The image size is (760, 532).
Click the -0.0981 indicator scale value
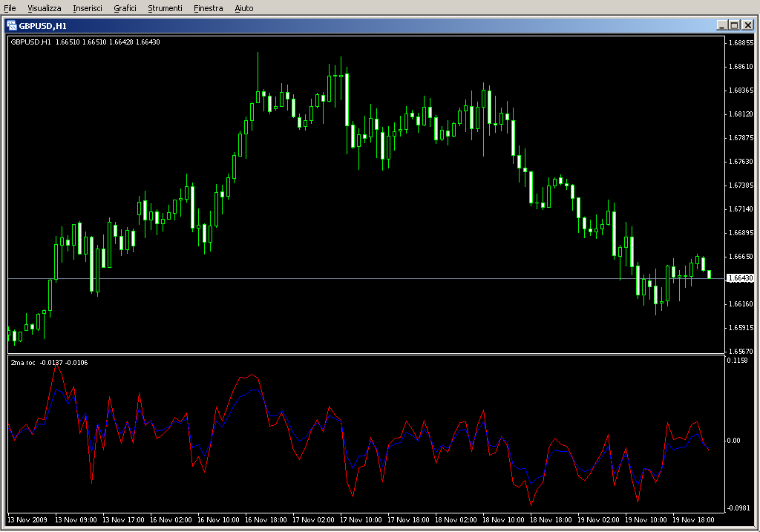[x=738, y=508]
